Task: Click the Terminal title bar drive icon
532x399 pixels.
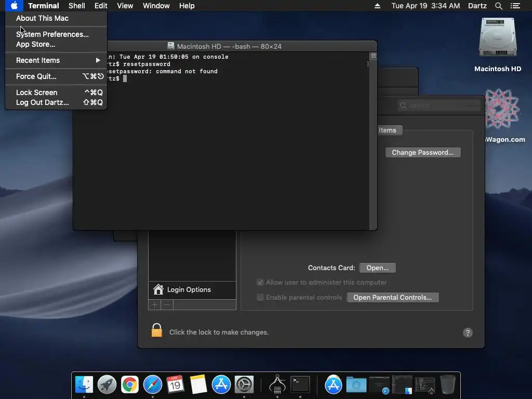Action: pos(170,46)
